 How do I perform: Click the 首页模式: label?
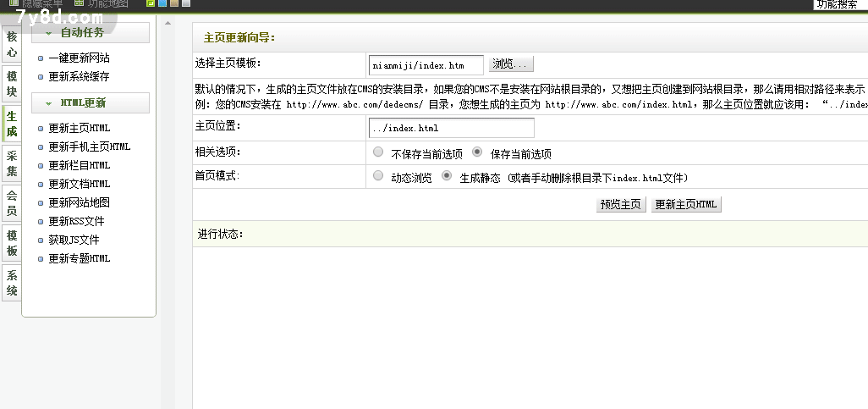click(217, 175)
